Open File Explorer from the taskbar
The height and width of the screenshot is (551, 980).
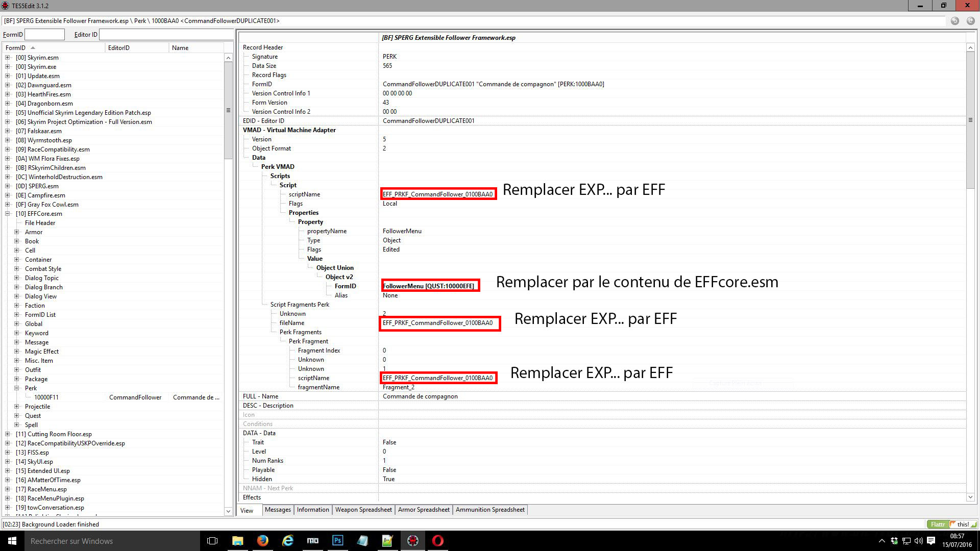point(238,541)
